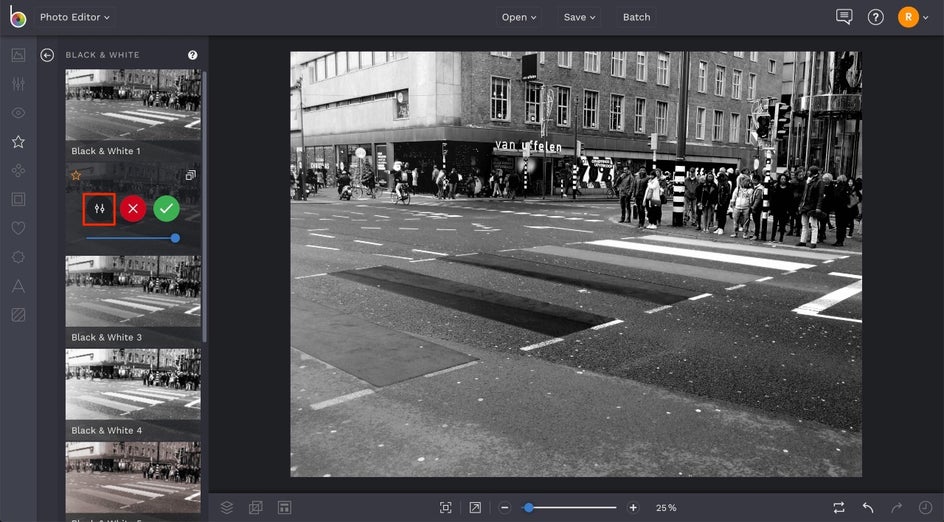Expand the Photo Editor dropdown
944x522 pixels.
click(x=75, y=17)
